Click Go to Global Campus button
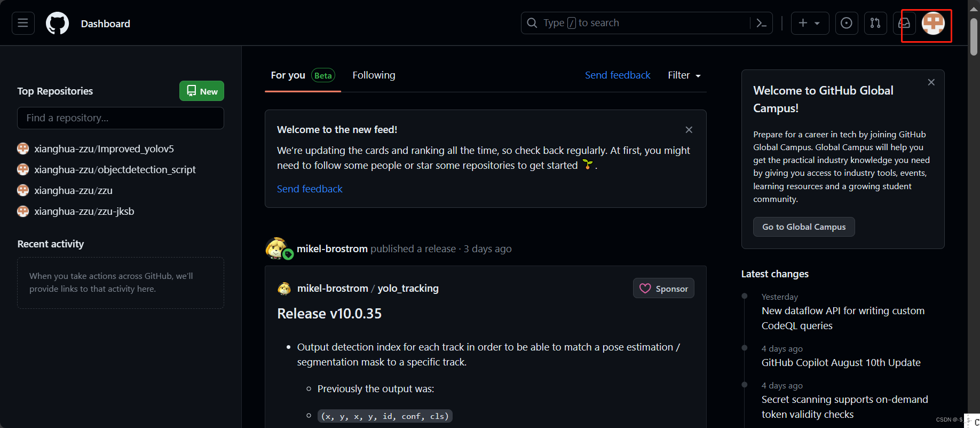The image size is (980, 428). tap(804, 227)
